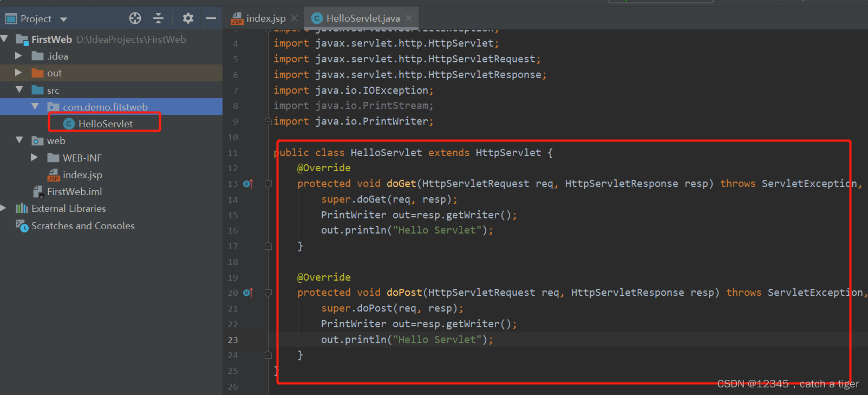The width and height of the screenshot is (868, 395).
Task: Select the com.demo.fitstweb package
Action: tap(105, 107)
